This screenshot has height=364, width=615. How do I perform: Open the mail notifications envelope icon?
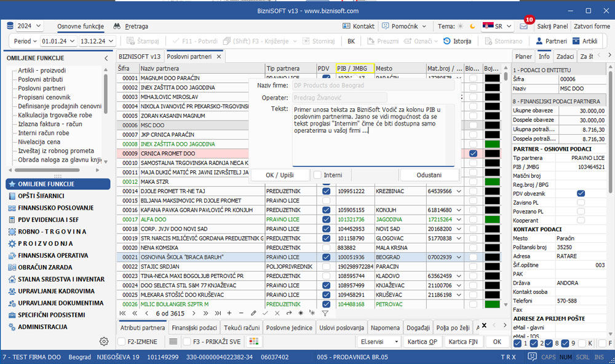(x=523, y=26)
